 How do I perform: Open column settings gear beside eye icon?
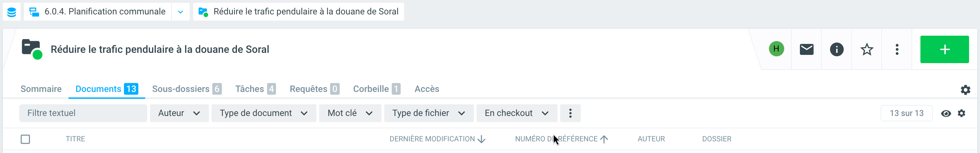pos(962,113)
